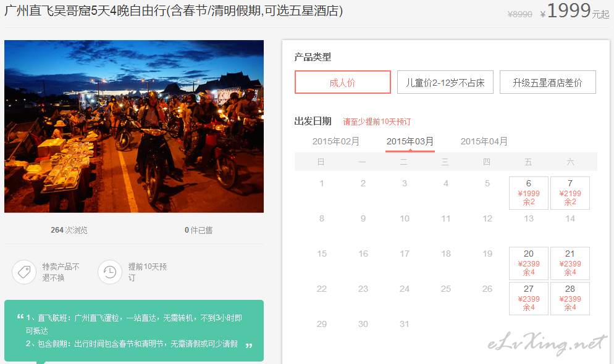Viewport: 614px width, 364px height.
Task: Click the price tag icon for no-refund policy
Action: (x=24, y=272)
